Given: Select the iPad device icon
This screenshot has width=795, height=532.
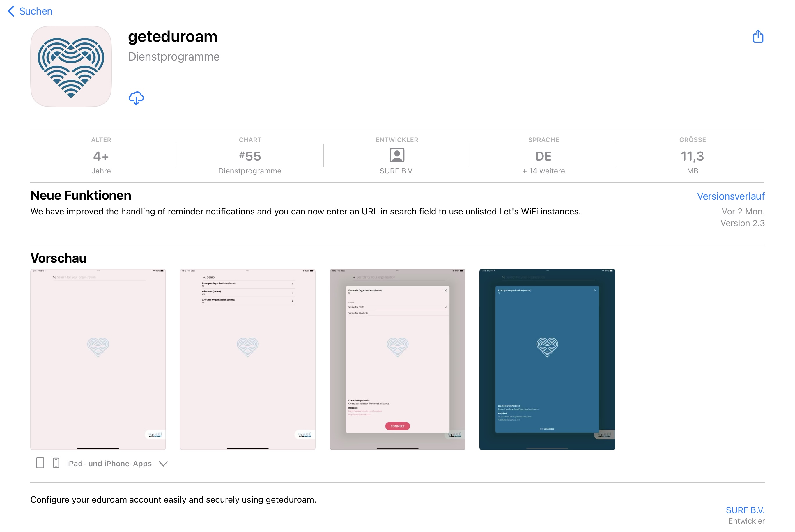Looking at the screenshot, I should tap(40, 463).
